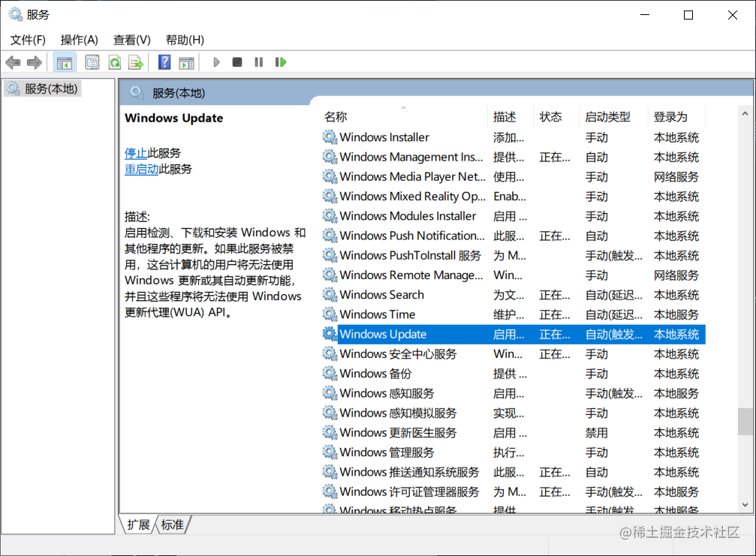Open the 文件(F) menu

27,39
